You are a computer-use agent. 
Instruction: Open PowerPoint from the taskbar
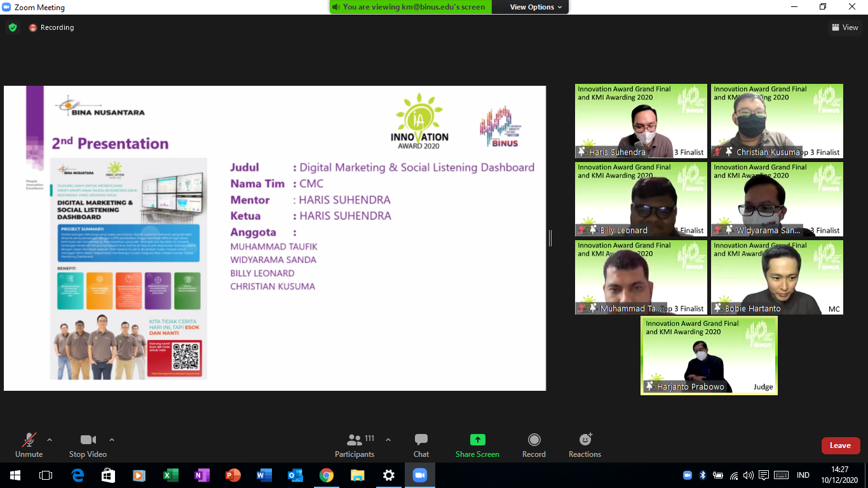point(233,475)
